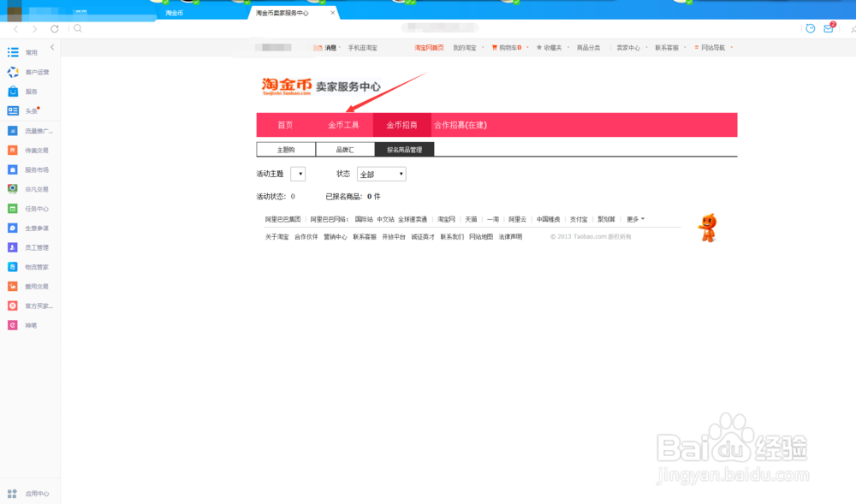This screenshot has width=856, height=504.
Task: Expand the 我的淘宝 menu
Action: pyautogui.click(x=468, y=47)
